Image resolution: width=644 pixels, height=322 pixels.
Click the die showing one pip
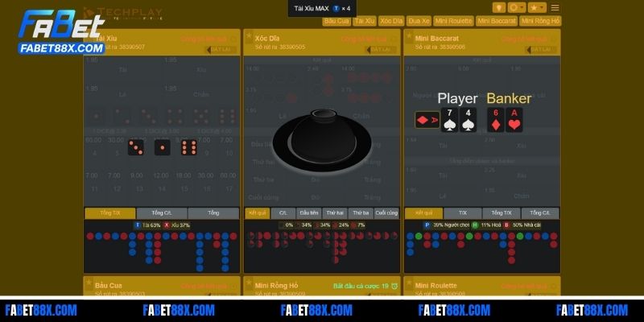point(163,147)
